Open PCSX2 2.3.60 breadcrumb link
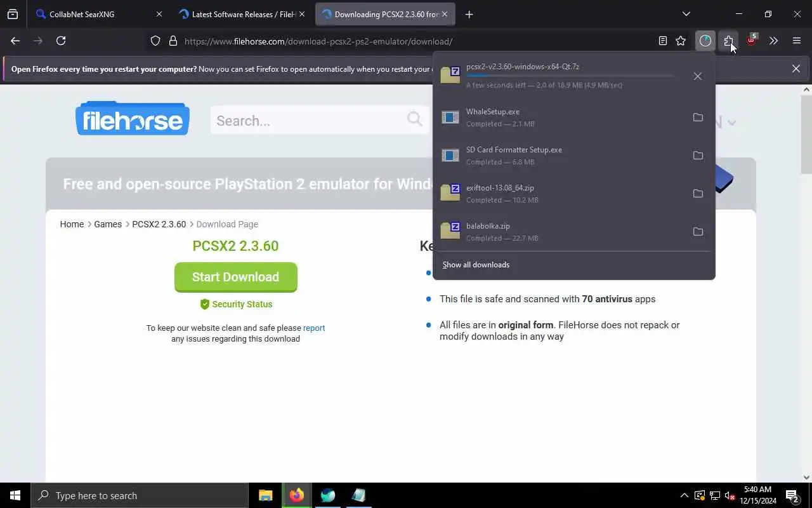 coord(159,224)
